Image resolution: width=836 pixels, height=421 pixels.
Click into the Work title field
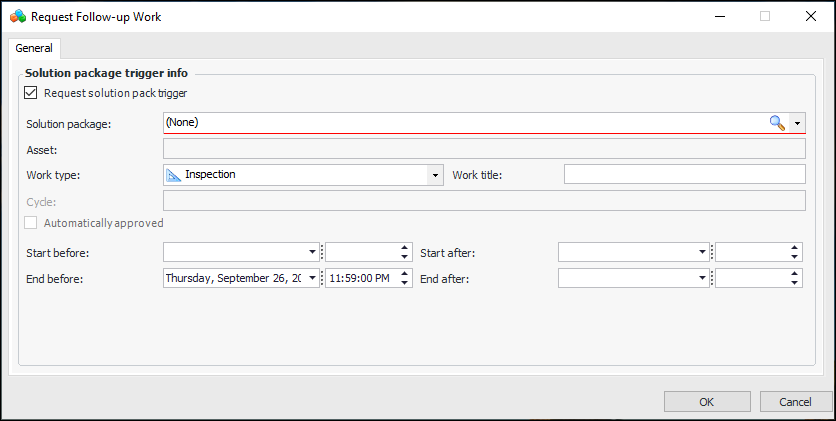[x=684, y=175]
